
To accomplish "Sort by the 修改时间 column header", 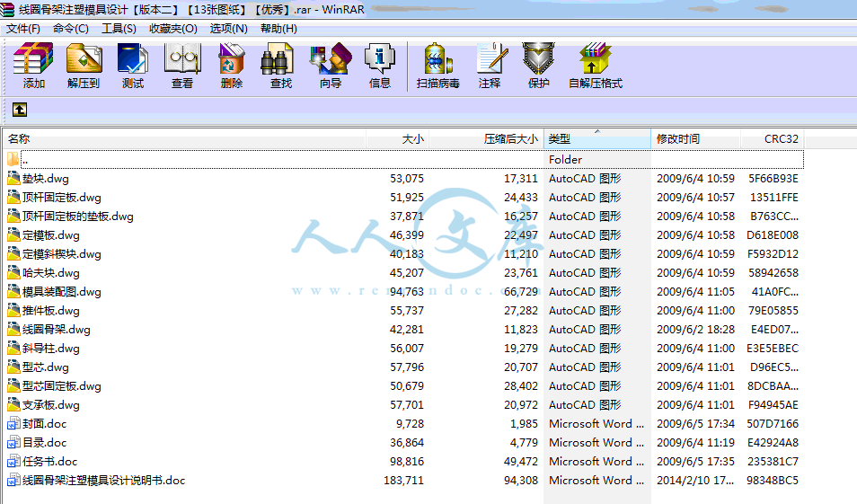I will coord(696,139).
